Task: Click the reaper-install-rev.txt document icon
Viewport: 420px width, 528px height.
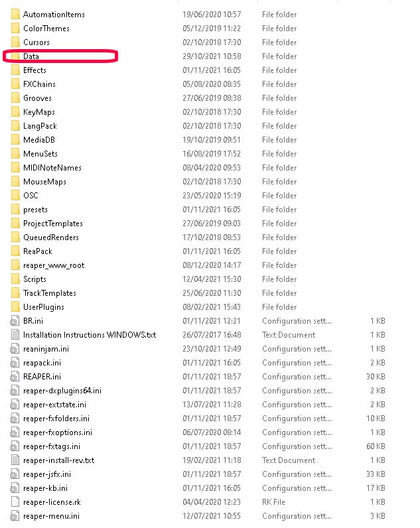Action: click(x=15, y=460)
